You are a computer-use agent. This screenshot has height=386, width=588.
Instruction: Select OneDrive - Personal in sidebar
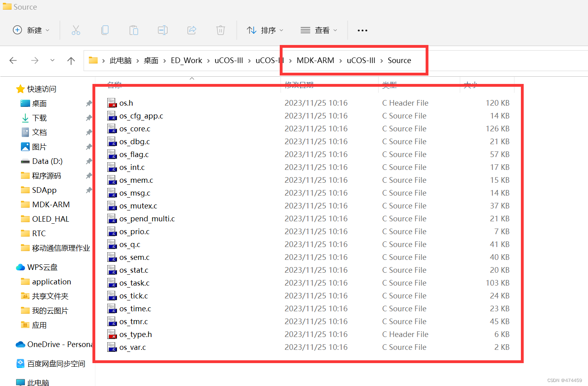pos(59,345)
